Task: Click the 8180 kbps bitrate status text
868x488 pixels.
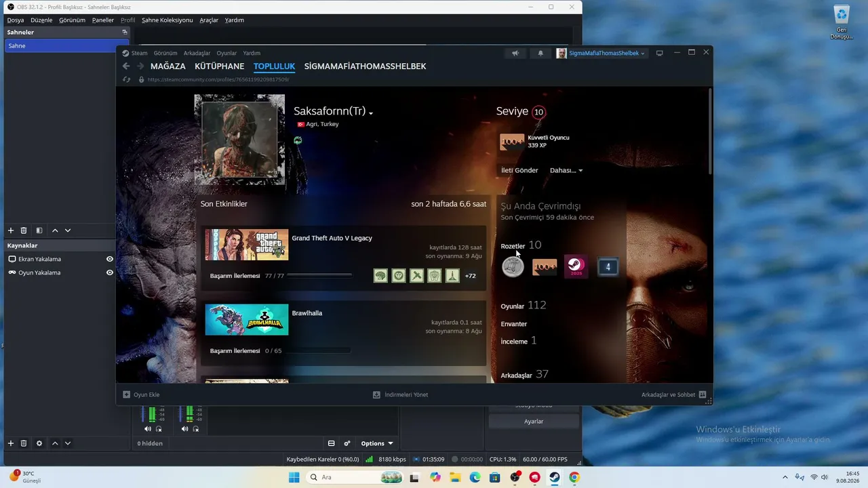Action: [392, 460]
